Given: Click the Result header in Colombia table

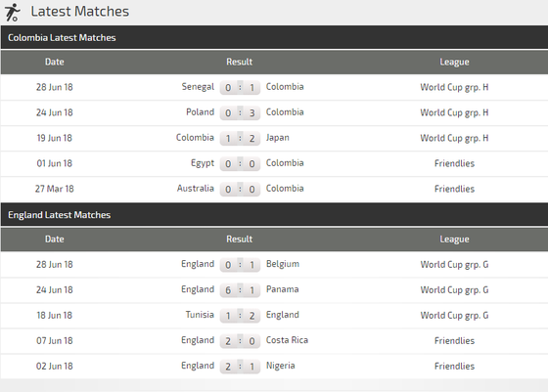Looking at the screenshot, I should (239, 62).
